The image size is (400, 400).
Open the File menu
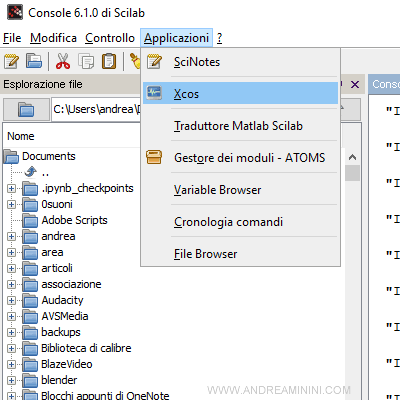click(12, 38)
